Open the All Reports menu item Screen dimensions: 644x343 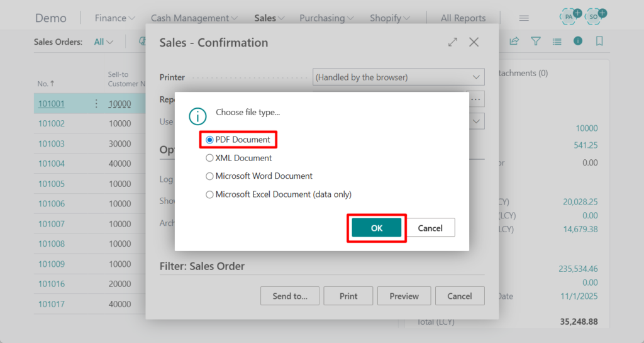pyautogui.click(x=463, y=18)
